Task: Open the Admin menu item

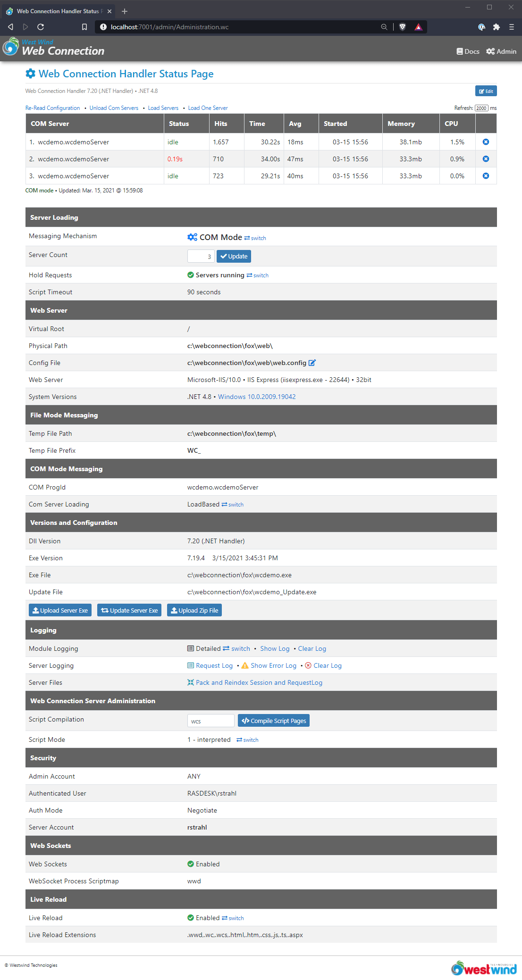Action: (501, 51)
